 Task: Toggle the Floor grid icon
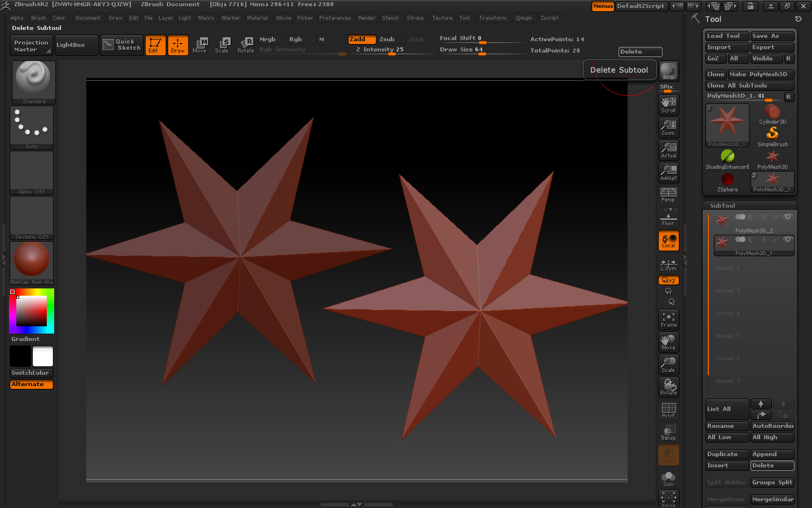668,217
